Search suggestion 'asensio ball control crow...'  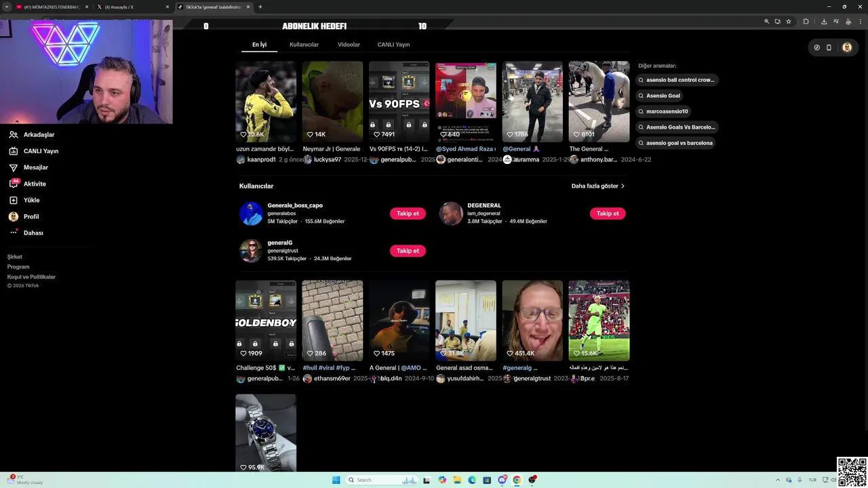677,80
